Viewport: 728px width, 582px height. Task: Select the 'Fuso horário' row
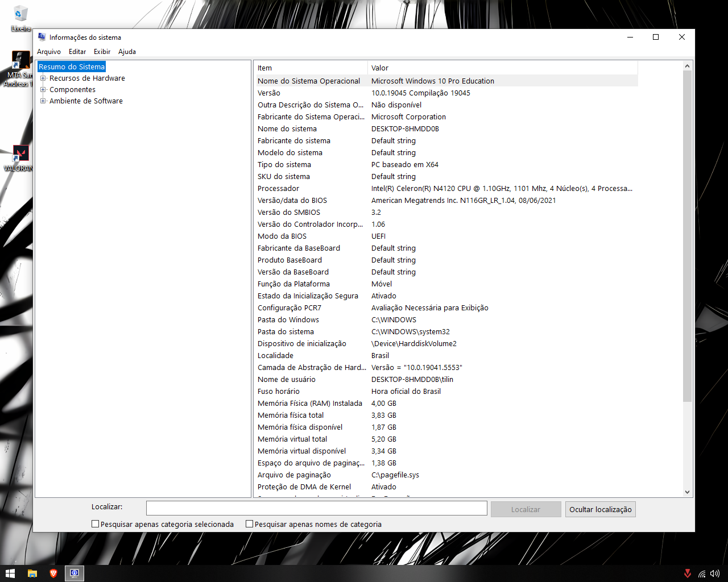(446, 392)
